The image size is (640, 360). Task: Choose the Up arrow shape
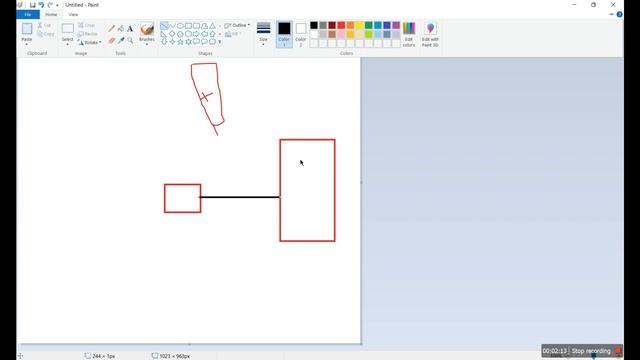point(213,34)
